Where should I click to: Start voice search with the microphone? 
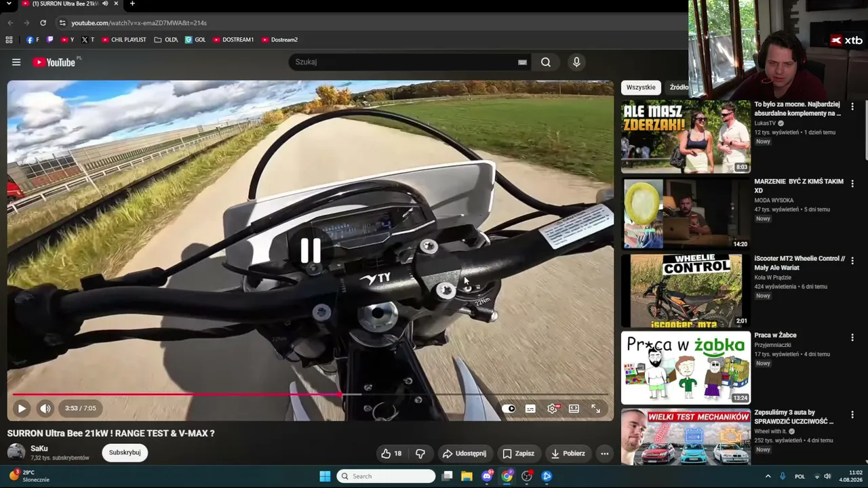tap(576, 62)
